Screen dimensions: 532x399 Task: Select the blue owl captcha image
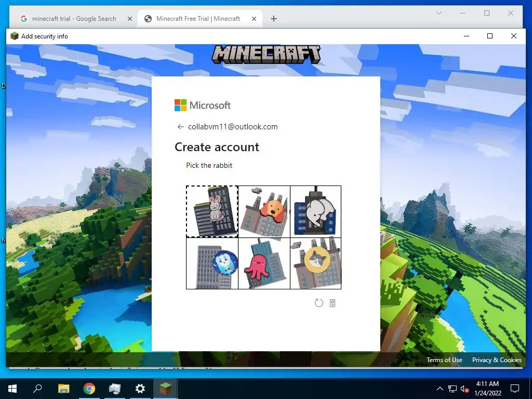[x=212, y=263]
